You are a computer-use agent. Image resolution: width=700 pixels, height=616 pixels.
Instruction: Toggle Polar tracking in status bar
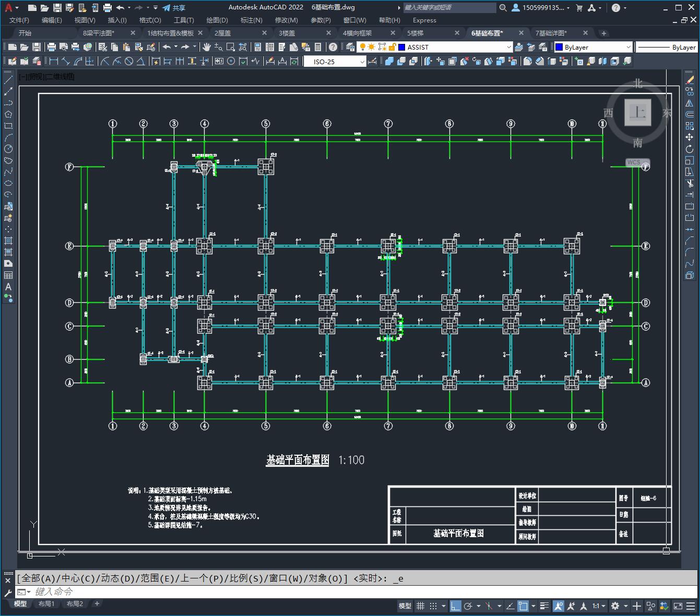pyautogui.click(x=468, y=606)
